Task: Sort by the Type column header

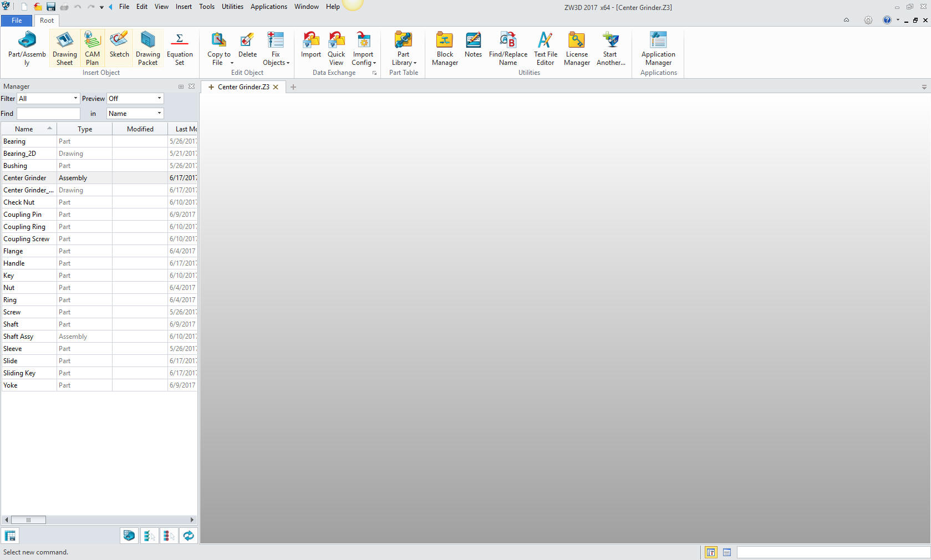Action: tap(85, 129)
